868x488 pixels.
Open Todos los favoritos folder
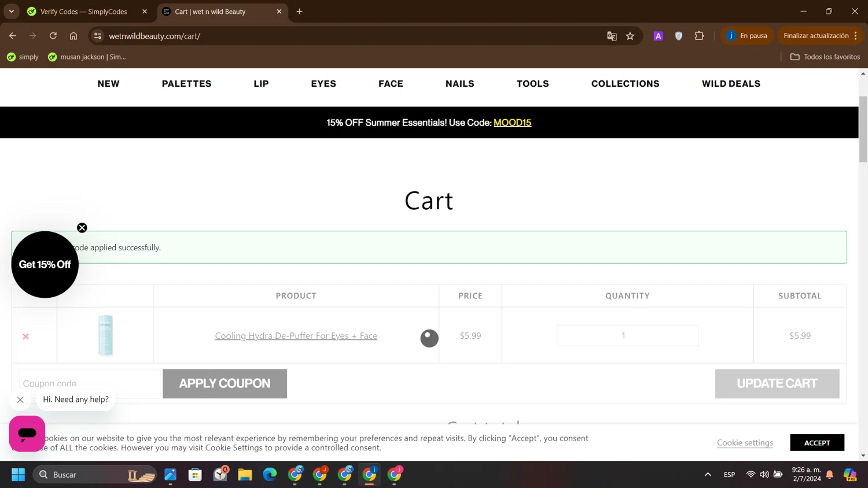[825, 57]
